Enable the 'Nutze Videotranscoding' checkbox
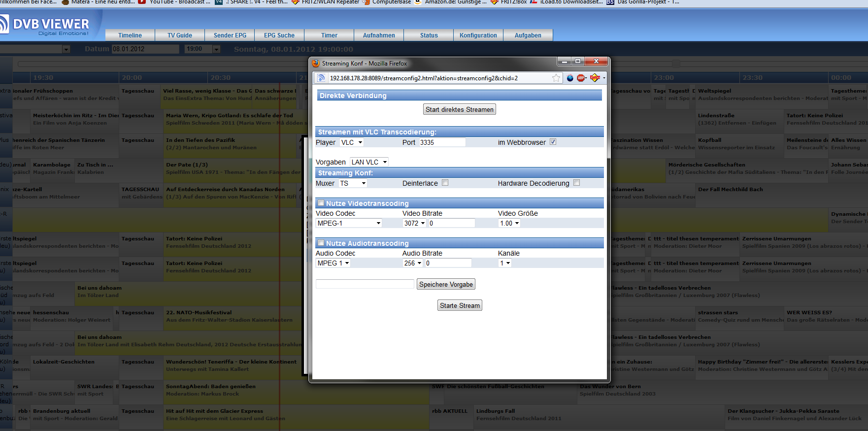Image resolution: width=868 pixels, height=431 pixels. tap(321, 203)
